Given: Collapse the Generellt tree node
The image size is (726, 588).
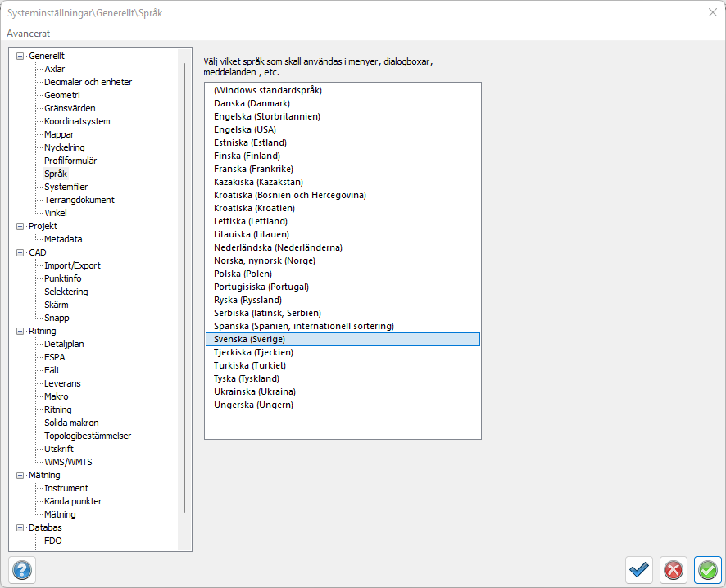Looking at the screenshot, I should pyautogui.click(x=20, y=56).
